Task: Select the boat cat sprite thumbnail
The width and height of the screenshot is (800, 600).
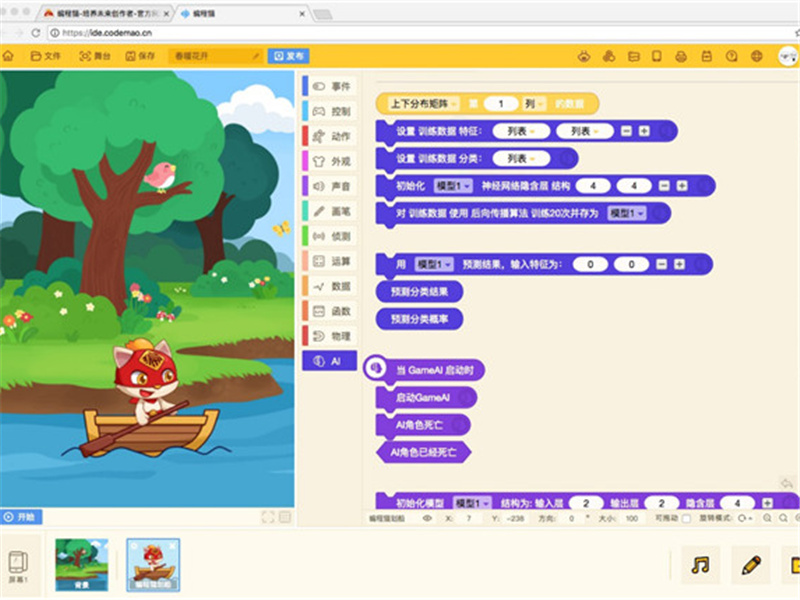Action: click(153, 565)
